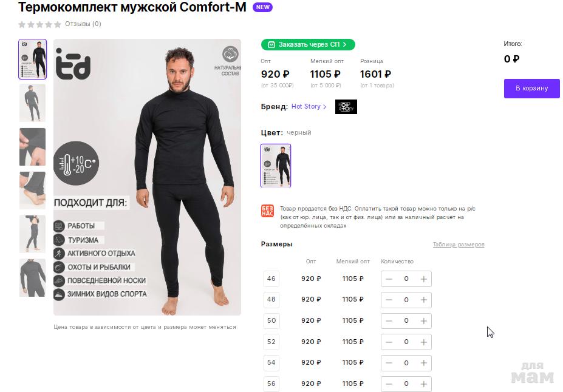Viewport: 563px width, 392px height.
Task: Click the Hot Story brand logo icon
Action: pos(346,107)
